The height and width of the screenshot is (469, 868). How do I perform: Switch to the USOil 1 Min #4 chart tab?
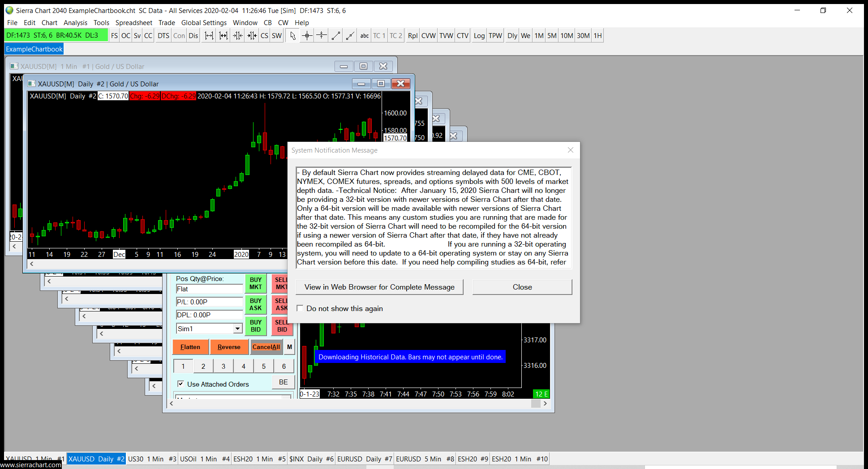click(205, 459)
